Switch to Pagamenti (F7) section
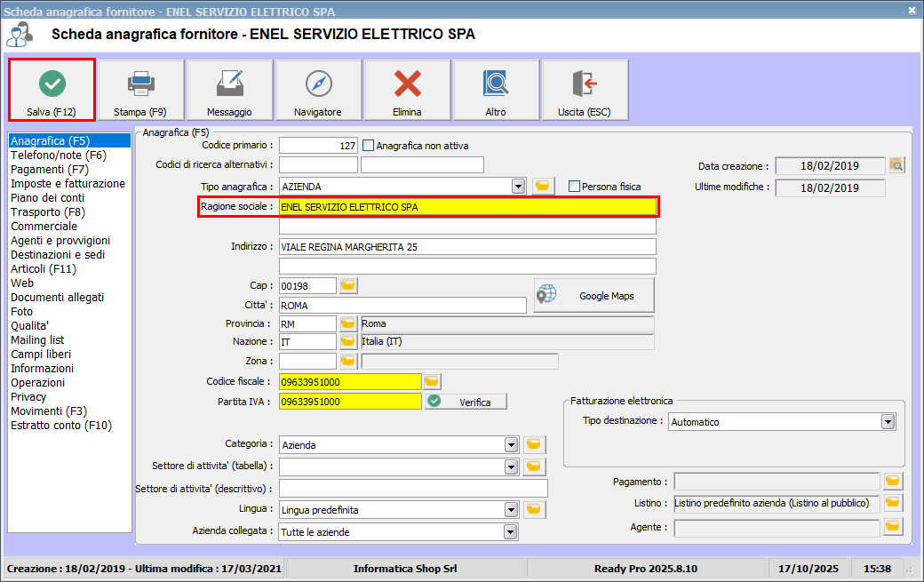This screenshot has width=924, height=582. 50,170
